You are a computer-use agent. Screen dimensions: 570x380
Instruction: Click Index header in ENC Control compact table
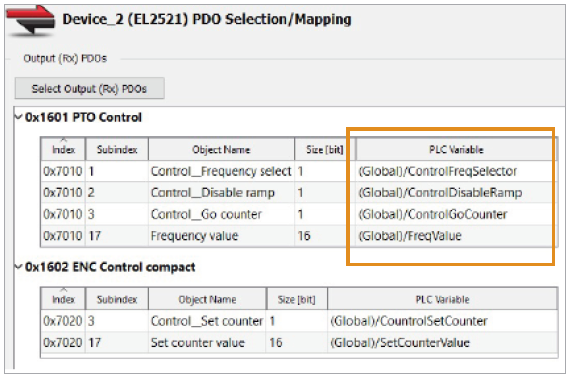(63, 299)
